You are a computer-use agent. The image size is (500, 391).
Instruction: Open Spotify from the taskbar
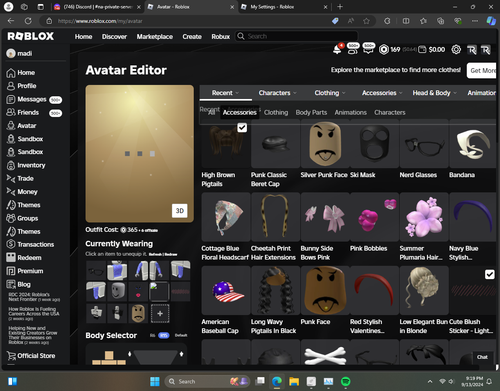pos(346,381)
